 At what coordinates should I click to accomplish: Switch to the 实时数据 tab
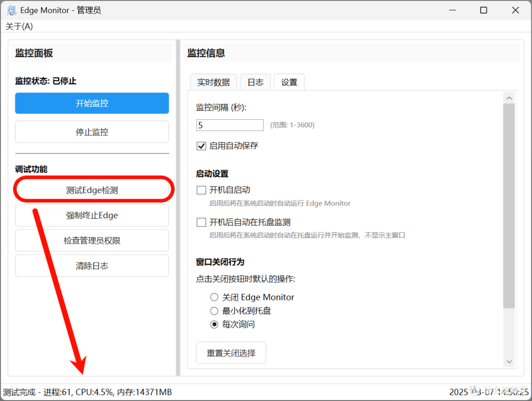213,82
